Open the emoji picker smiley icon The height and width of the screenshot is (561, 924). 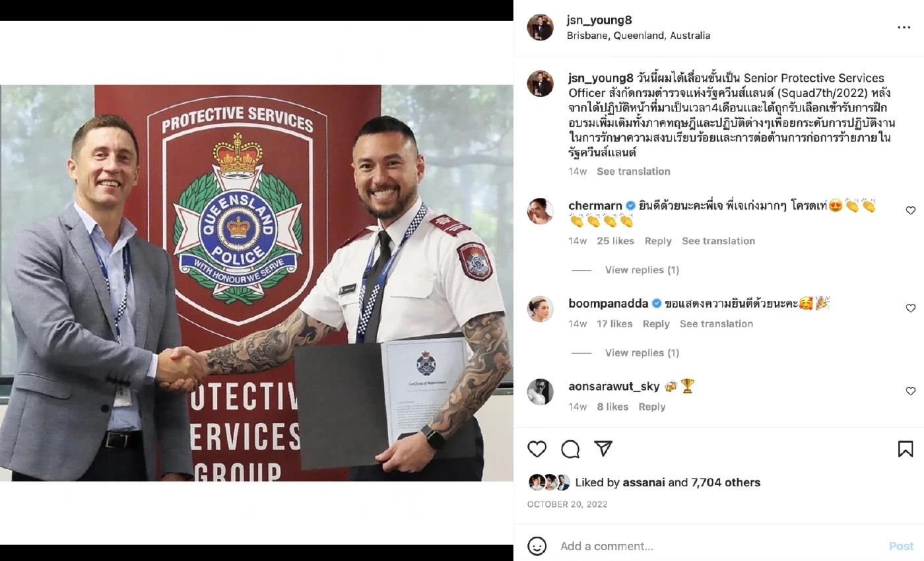coord(537,546)
